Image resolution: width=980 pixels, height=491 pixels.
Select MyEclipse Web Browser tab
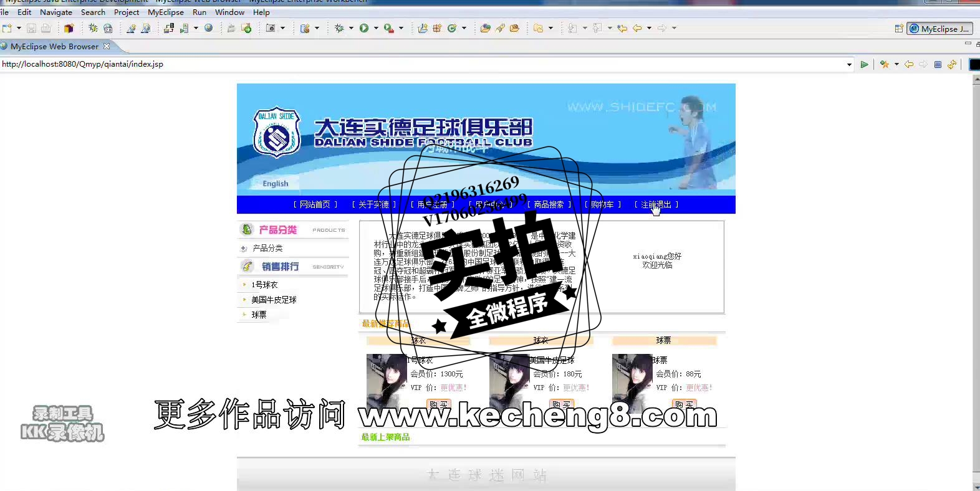(x=54, y=46)
